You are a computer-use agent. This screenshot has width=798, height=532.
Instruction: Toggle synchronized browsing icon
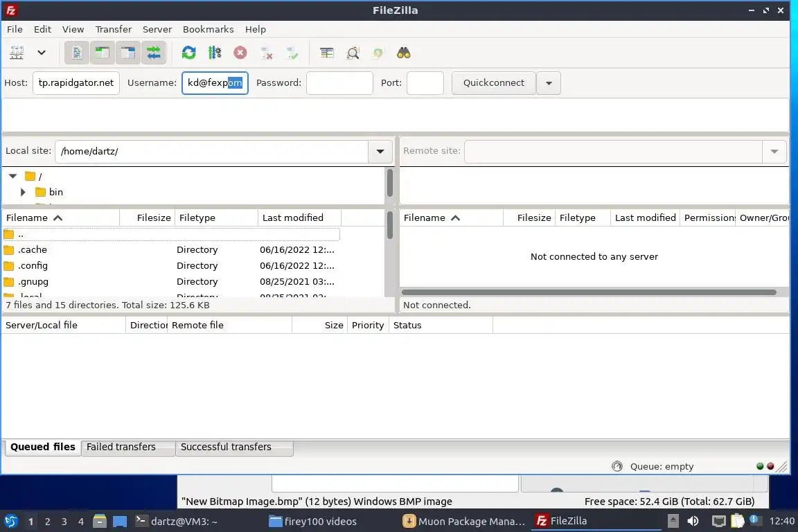(378, 53)
